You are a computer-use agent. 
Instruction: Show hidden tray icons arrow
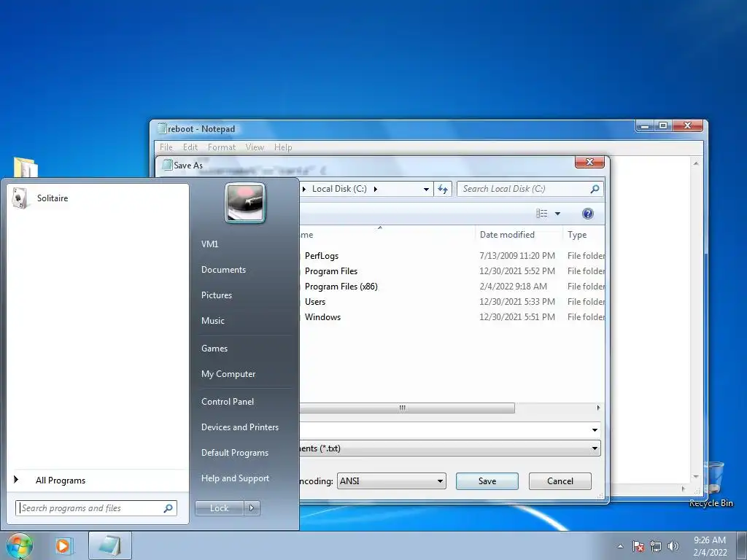tap(620, 546)
